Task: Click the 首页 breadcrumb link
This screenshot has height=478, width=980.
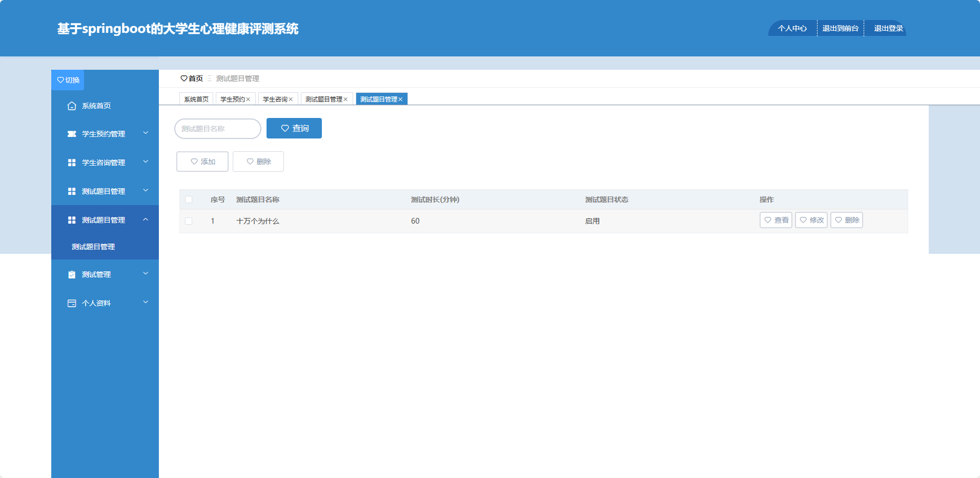Action: (x=192, y=78)
